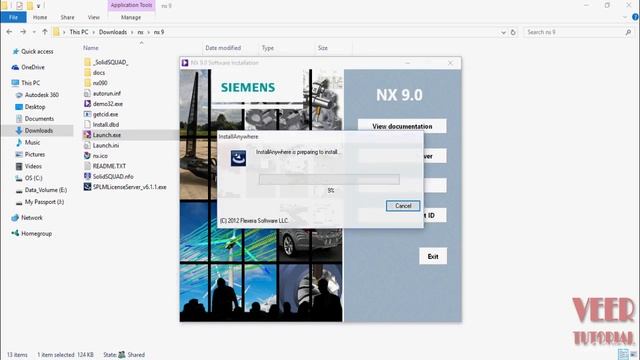Image resolution: width=640 pixels, height=360 pixels.
Task: Open the recent locations dropdown
Action: (34, 32)
